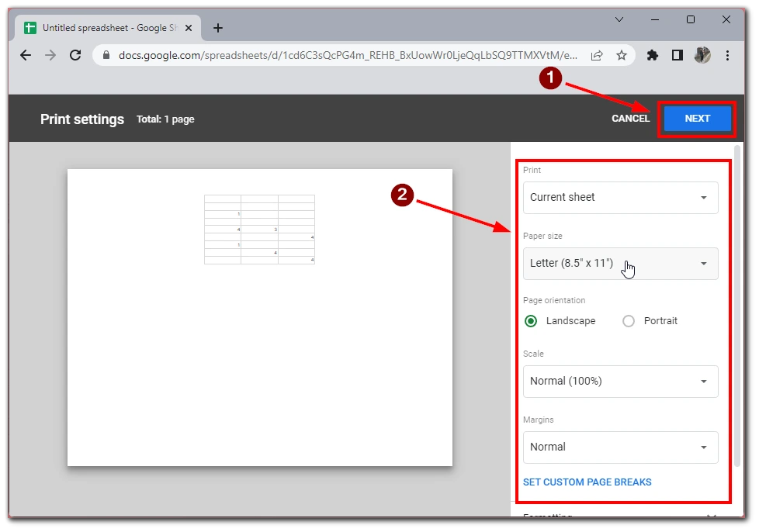The image size is (759, 532).
Task: Expand the Scale dropdown
Action: pos(620,382)
